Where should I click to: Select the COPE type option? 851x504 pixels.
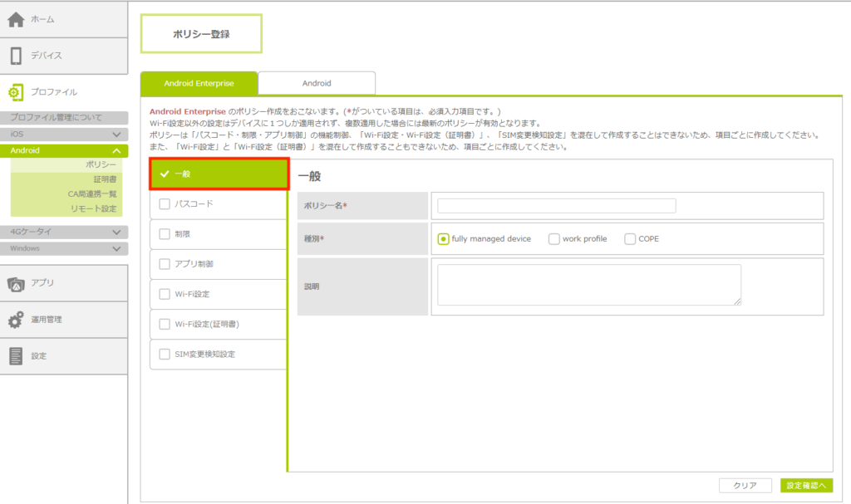click(x=630, y=239)
